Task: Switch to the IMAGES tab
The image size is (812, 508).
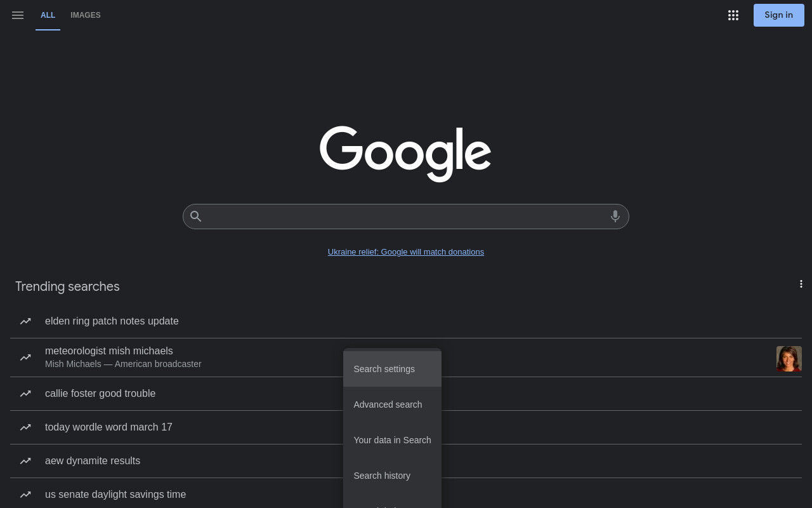Action: [x=86, y=15]
